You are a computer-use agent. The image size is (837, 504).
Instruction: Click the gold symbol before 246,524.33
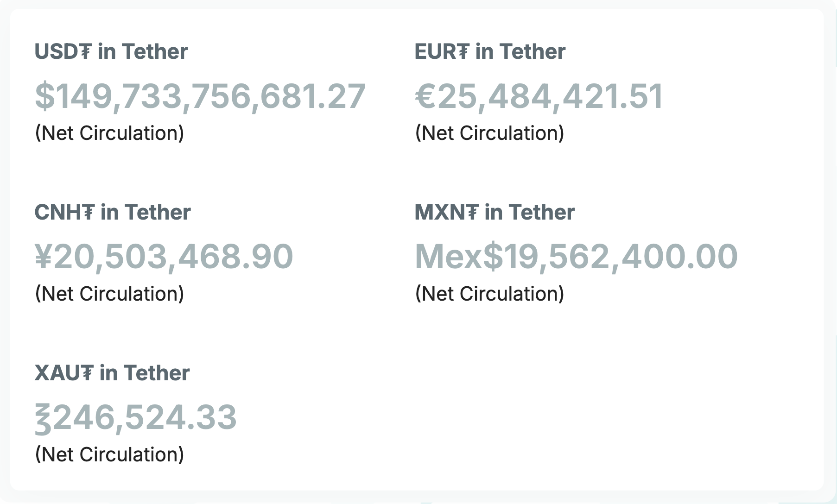(43, 418)
